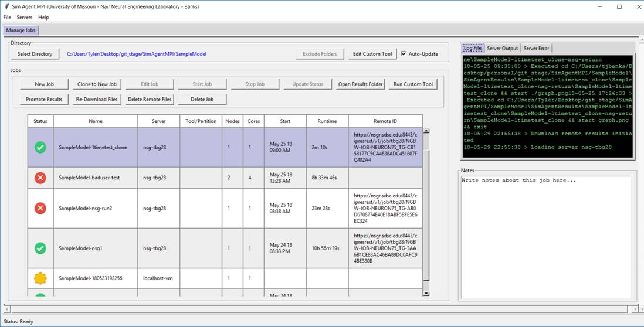Click the Edit Job button
This screenshot has height=327, width=644.
(150, 84)
